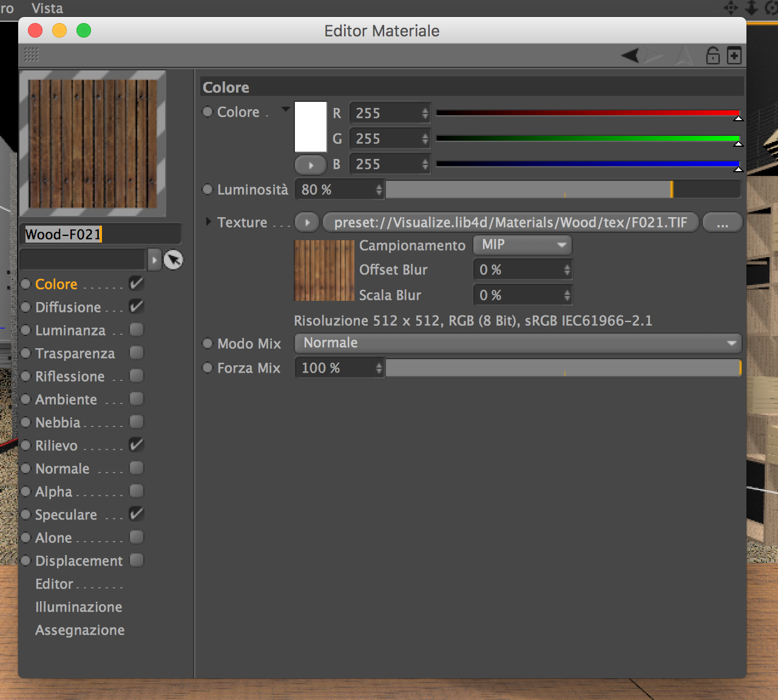Click the back arrow navigation icon
The image size is (778, 700).
(x=631, y=56)
